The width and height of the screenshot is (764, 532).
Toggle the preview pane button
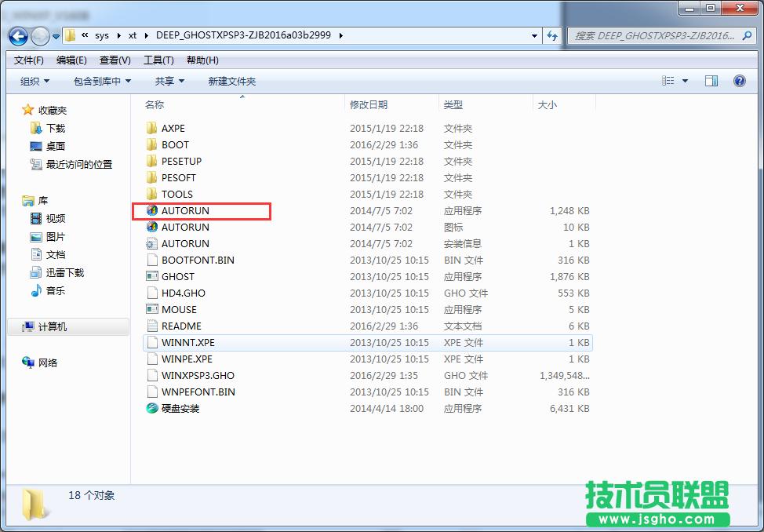point(711,80)
